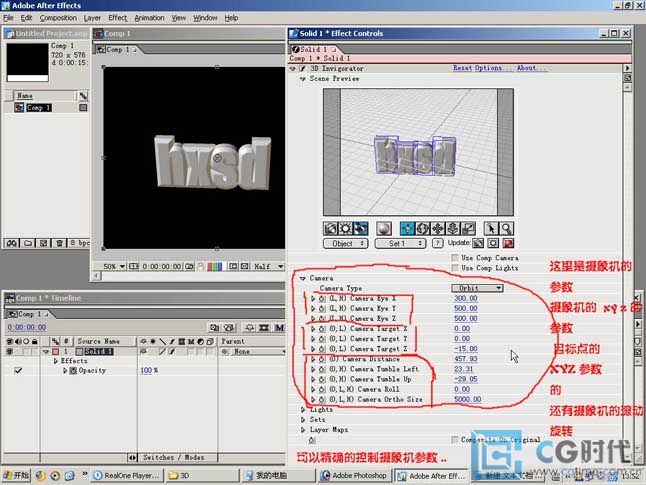Click the trash delete icon in Project window
Screen dimensions: 646x485
(59, 243)
